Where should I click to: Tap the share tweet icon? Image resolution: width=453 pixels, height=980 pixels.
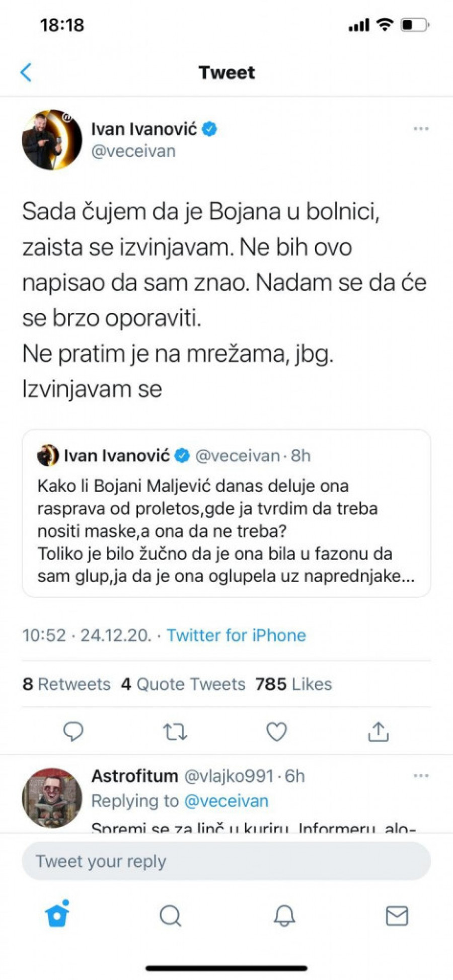[x=379, y=732]
